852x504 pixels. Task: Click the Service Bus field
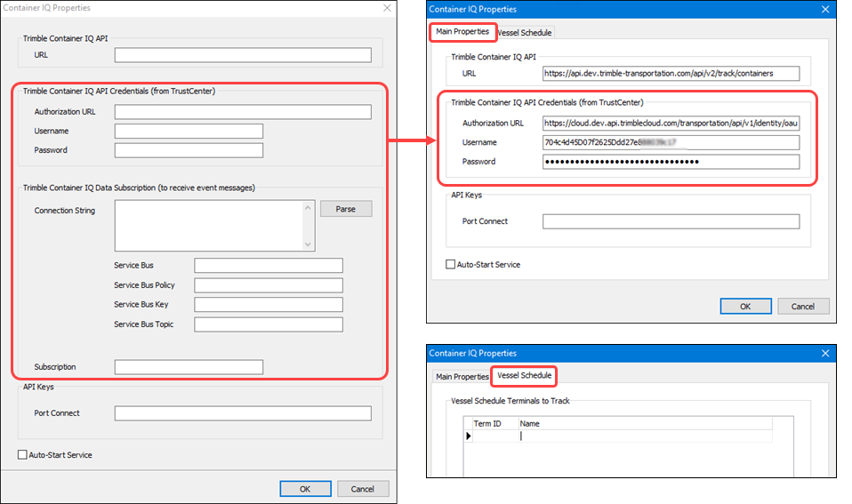coord(269,266)
